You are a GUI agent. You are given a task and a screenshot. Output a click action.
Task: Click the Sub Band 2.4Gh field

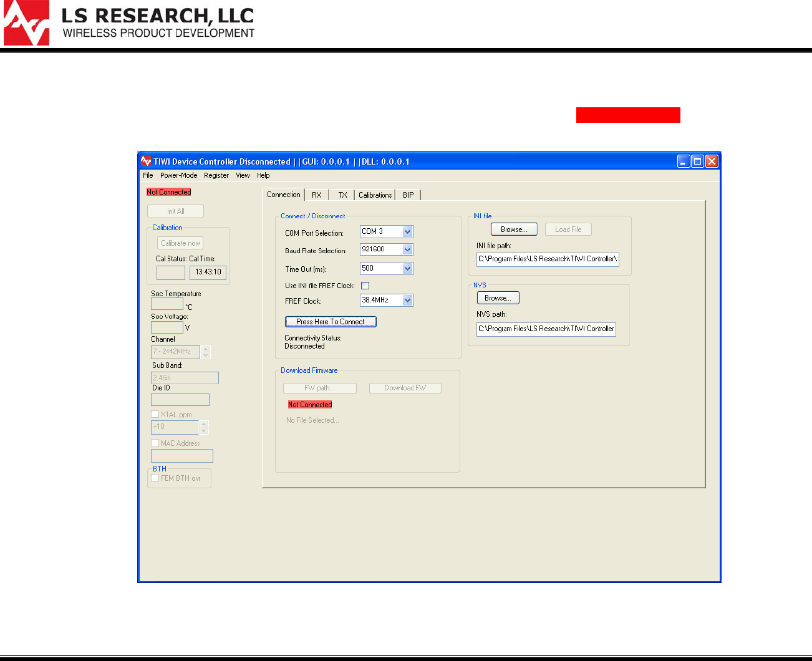click(185, 378)
